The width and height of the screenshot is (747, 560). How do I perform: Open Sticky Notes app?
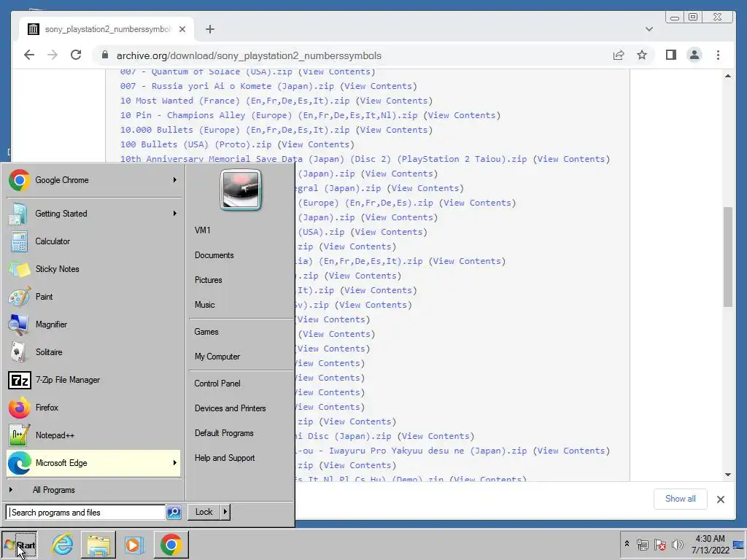[x=93, y=269]
